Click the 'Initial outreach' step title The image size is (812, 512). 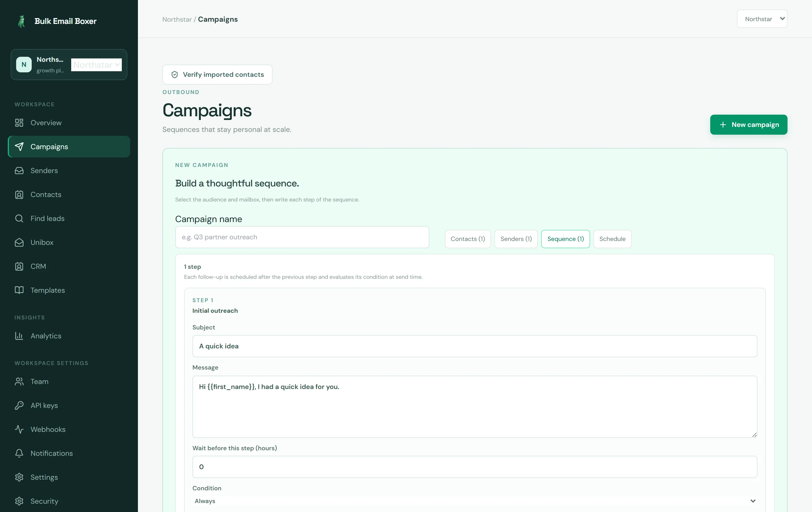coord(215,311)
